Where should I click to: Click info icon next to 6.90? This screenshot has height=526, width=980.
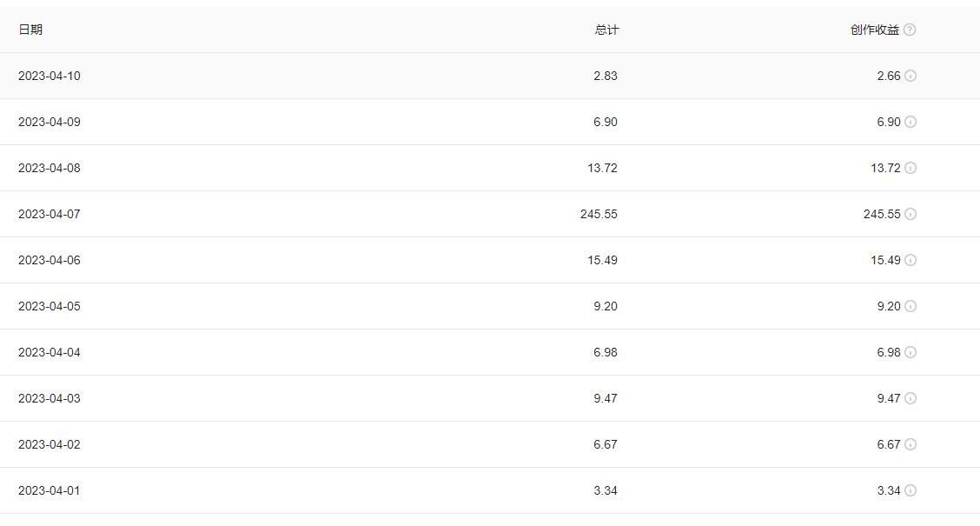910,122
